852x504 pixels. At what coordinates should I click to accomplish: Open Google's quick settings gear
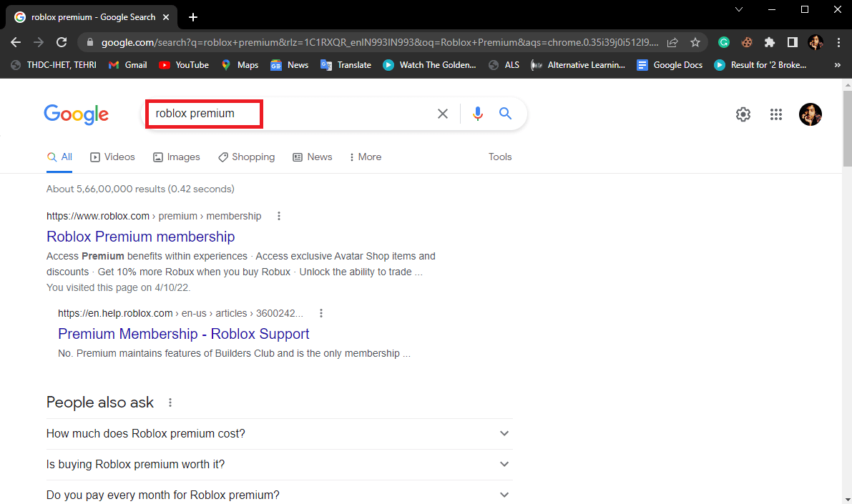point(743,114)
